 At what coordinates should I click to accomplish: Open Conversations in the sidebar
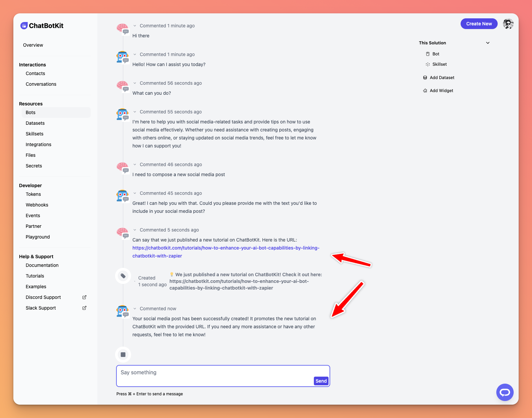click(41, 84)
